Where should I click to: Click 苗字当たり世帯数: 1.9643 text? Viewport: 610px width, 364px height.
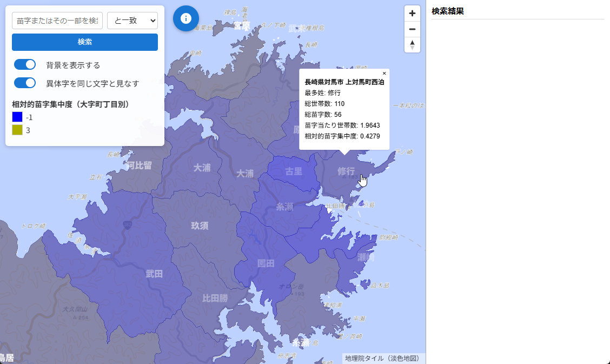[x=342, y=125]
